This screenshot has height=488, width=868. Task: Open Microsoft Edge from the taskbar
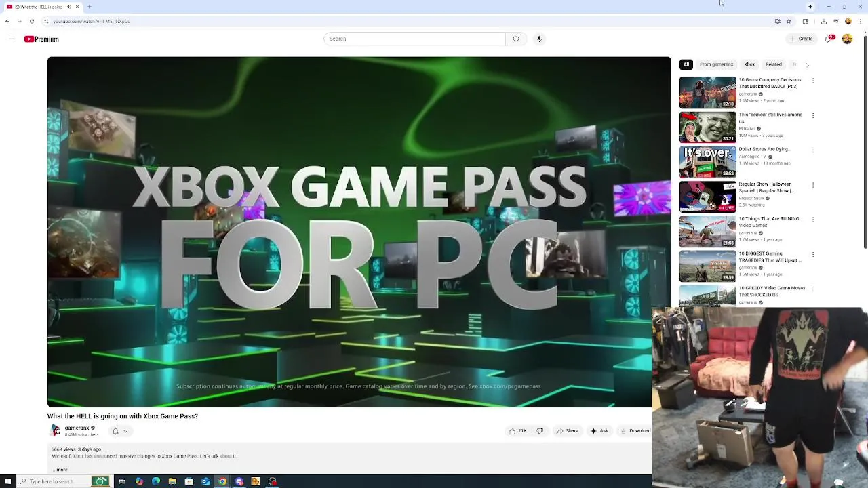(156, 481)
